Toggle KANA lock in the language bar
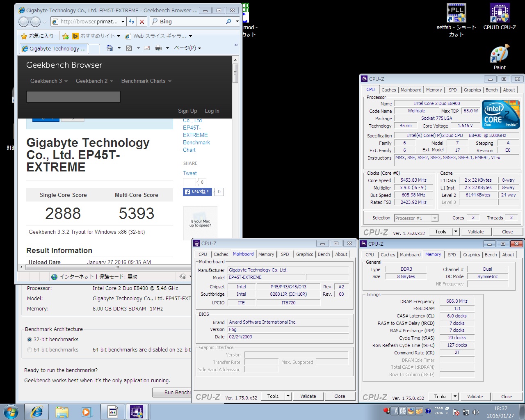Viewport: 525px width, 420px height. tap(439, 413)
